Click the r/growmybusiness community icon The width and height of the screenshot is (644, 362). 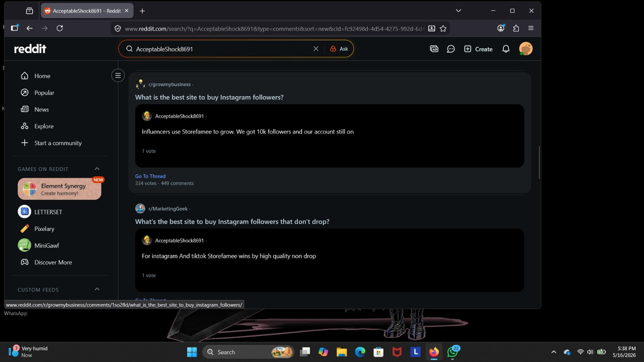140,84
